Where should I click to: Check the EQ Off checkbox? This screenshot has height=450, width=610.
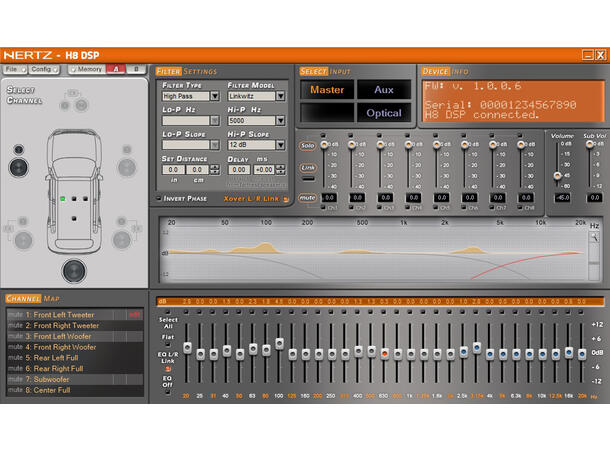(168, 392)
